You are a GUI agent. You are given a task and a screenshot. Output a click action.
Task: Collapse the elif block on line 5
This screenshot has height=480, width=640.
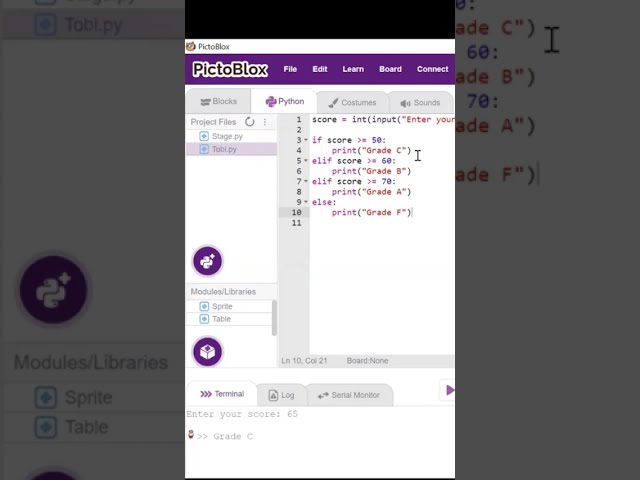(306, 160)
